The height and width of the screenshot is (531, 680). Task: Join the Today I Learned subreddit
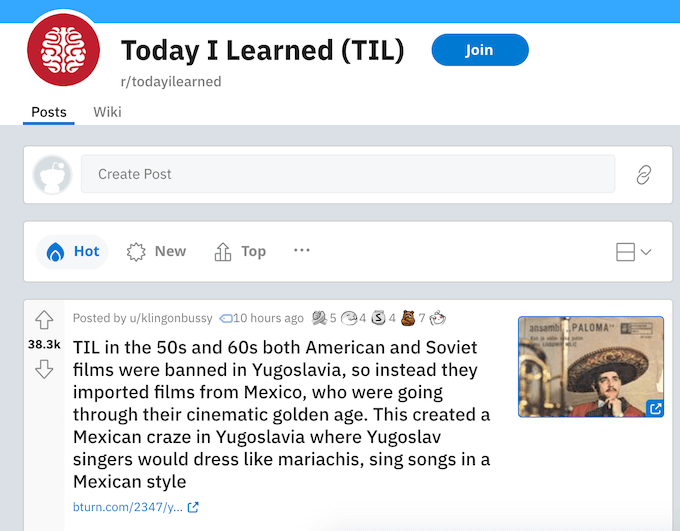coord(479,50)
